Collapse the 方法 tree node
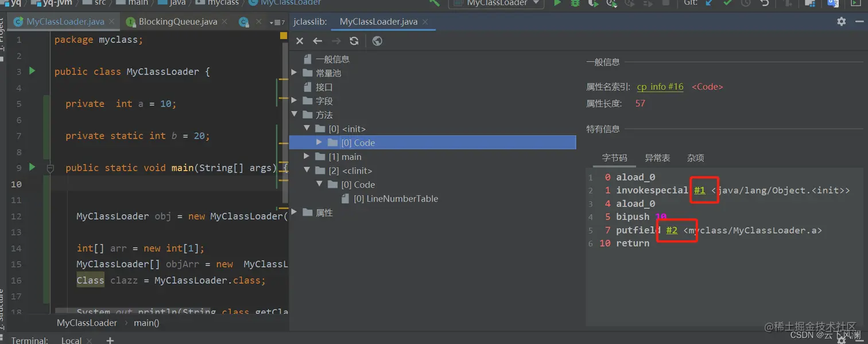The width and height of the screenshot is (868, 344). click(x=294, y=114)
